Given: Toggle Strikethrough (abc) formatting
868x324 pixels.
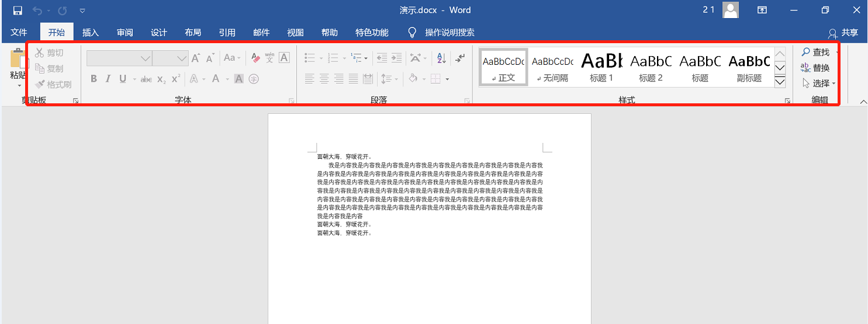Looking at the screenshot, I should point(146,79).
